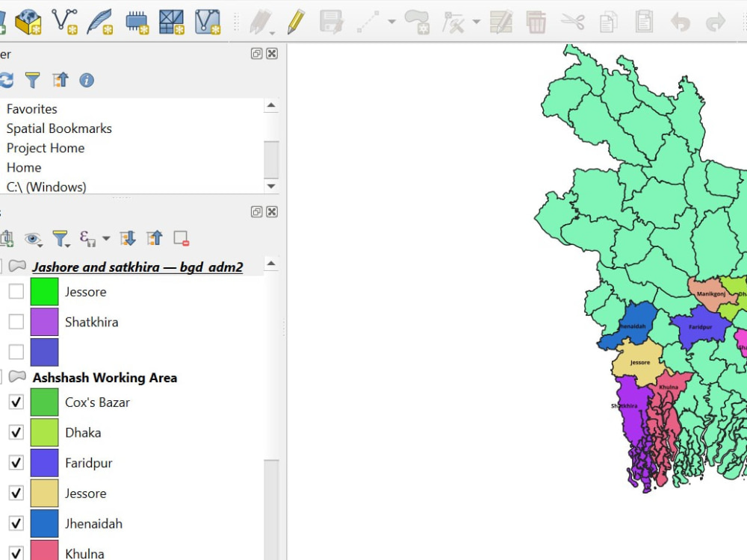Click New Temporary Scratch Layer chip icon

click(x=137, y=22)
